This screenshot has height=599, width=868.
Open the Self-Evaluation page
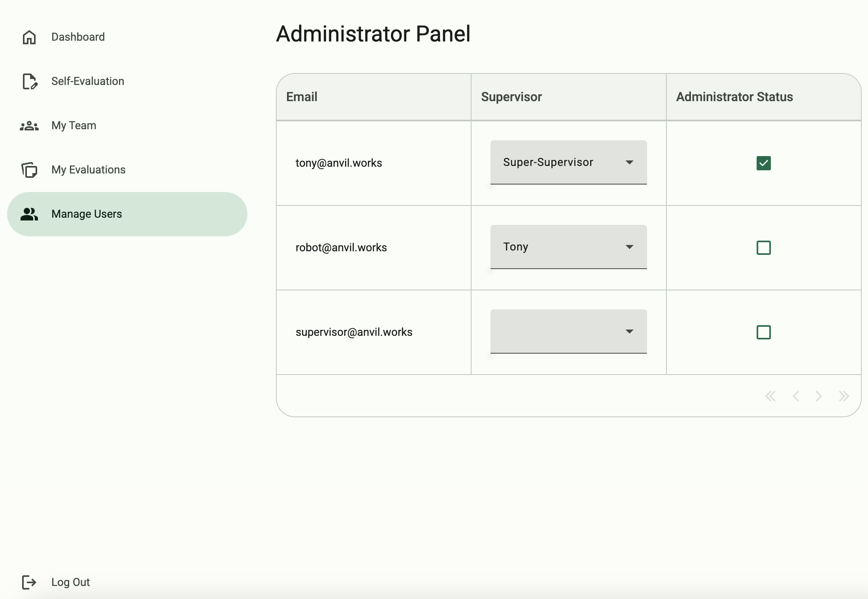point(87,81)
